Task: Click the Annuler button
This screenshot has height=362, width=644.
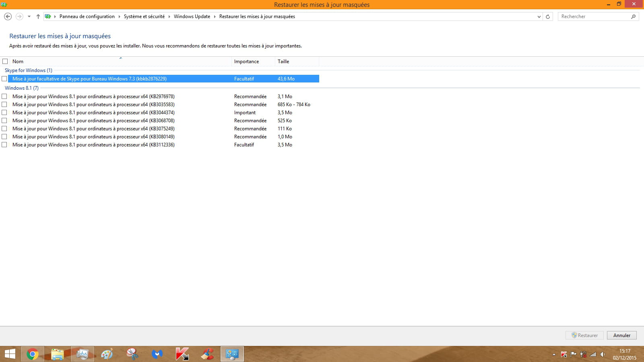Action: point(622,335)
